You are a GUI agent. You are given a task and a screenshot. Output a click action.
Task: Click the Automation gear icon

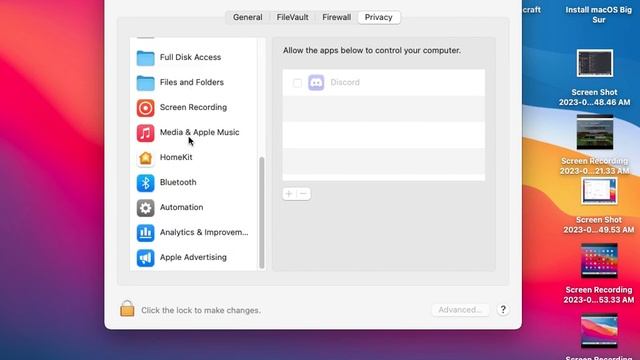[x=145, y=208]
